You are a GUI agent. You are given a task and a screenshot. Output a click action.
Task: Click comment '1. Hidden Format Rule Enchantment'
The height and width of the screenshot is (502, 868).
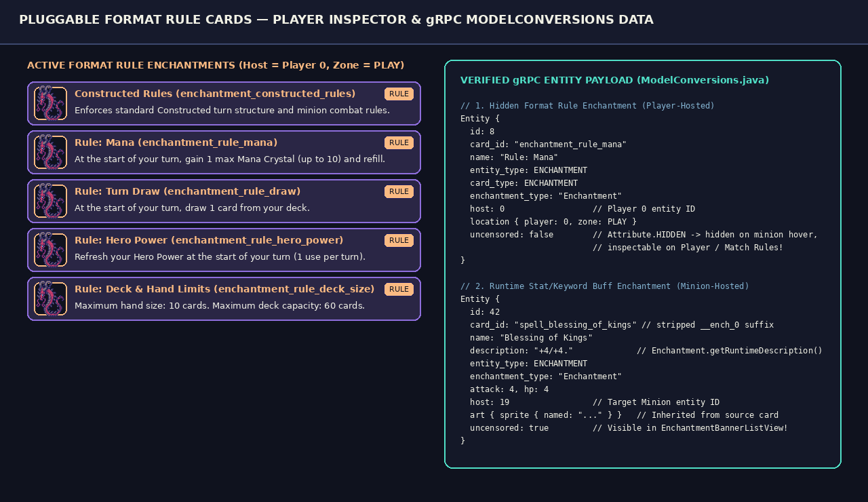587,106
